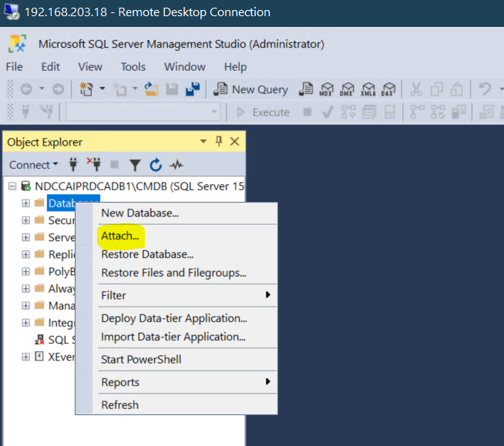
Task: Open the Connect dropdown in Object Explorer
Action: coord(33,165)
